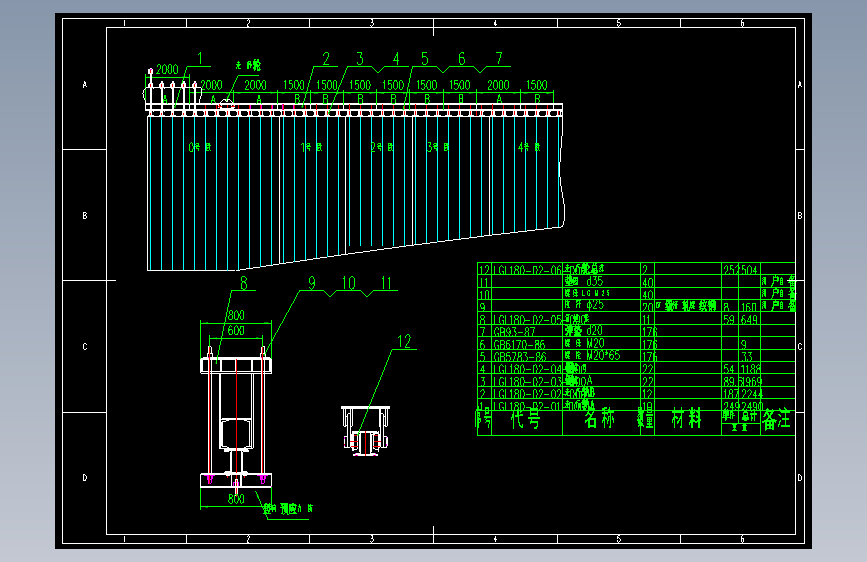The image size is (867, 562).
Task: Click the green annotation text beside callout 1
Action: [x=248, y=65]
